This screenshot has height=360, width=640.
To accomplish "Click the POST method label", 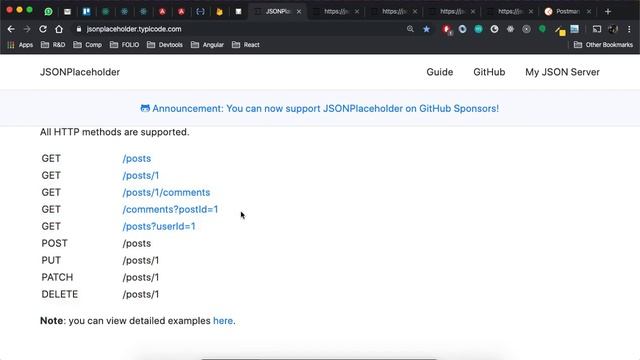I will (x=54, y=243).
